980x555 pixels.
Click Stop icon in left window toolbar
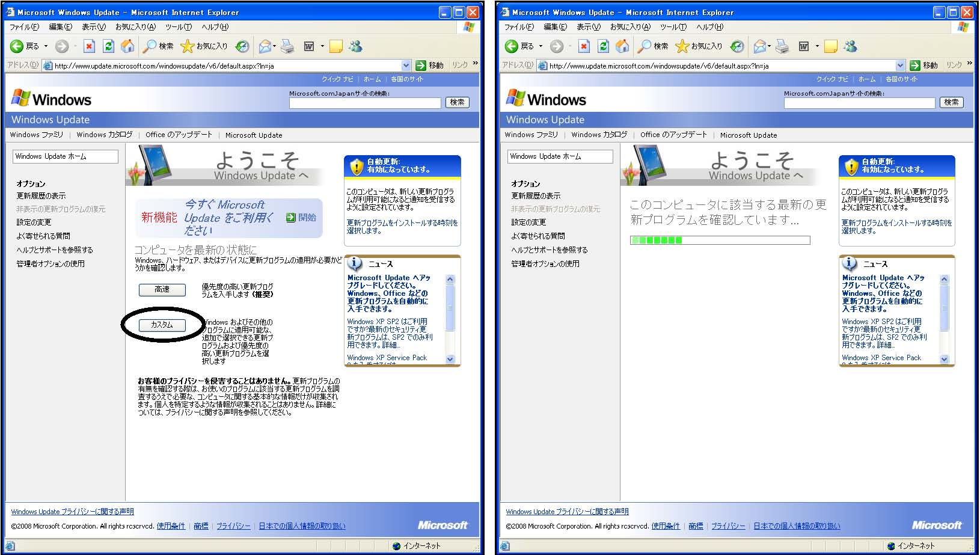point(89,46)
